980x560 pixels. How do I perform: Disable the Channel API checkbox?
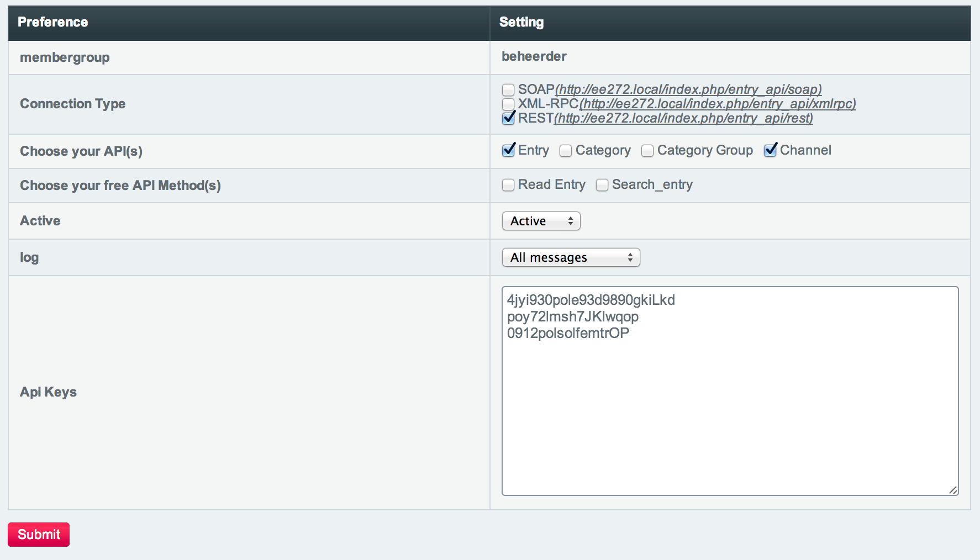[770, 150]
